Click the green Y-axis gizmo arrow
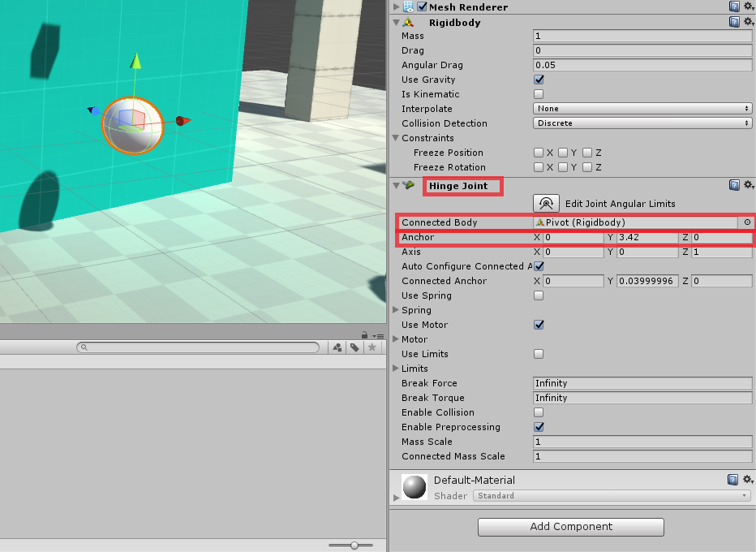756x552 pixels. tap(136, 61)
